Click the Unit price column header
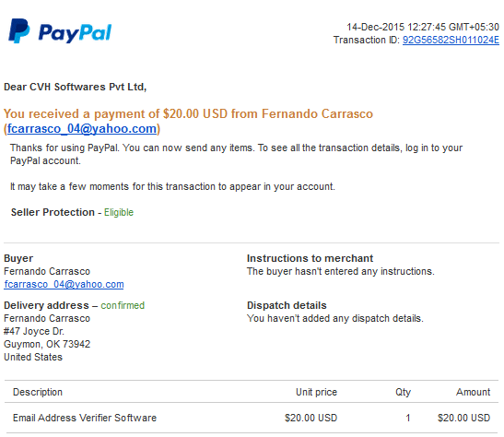This screenshot has width=504, height=437. [x=316, y=392]
